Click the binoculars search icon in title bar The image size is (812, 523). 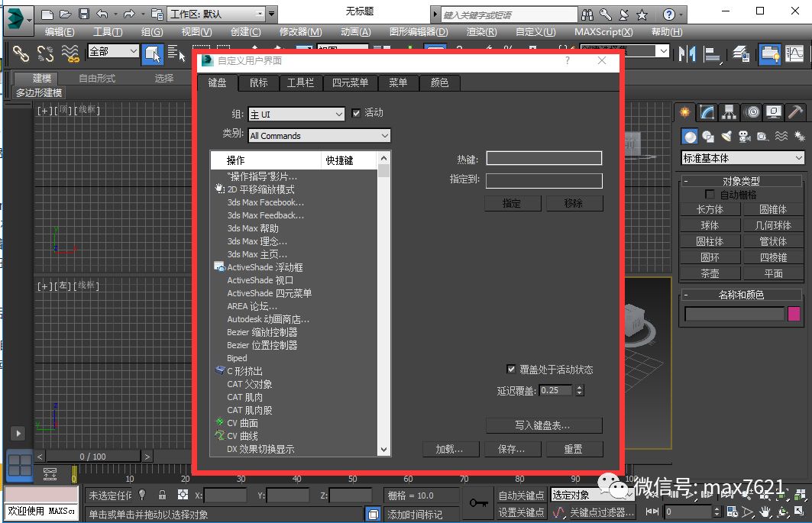(587, 15)
